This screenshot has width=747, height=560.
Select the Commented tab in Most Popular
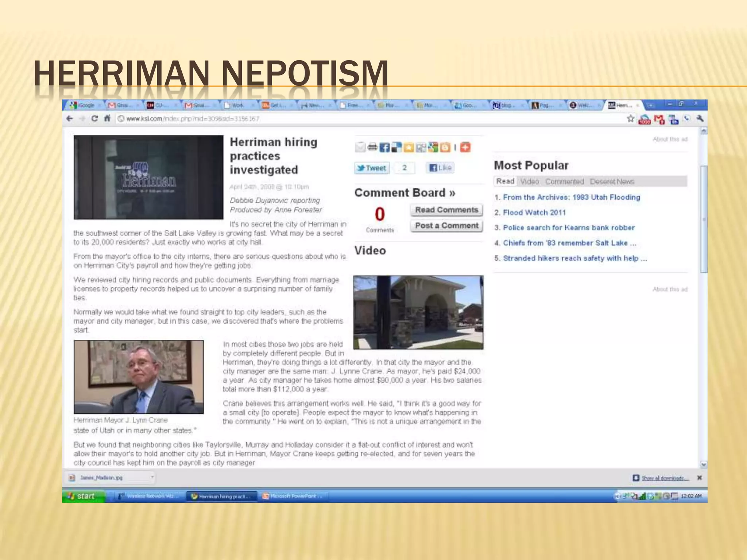click(x=564, y=182)
